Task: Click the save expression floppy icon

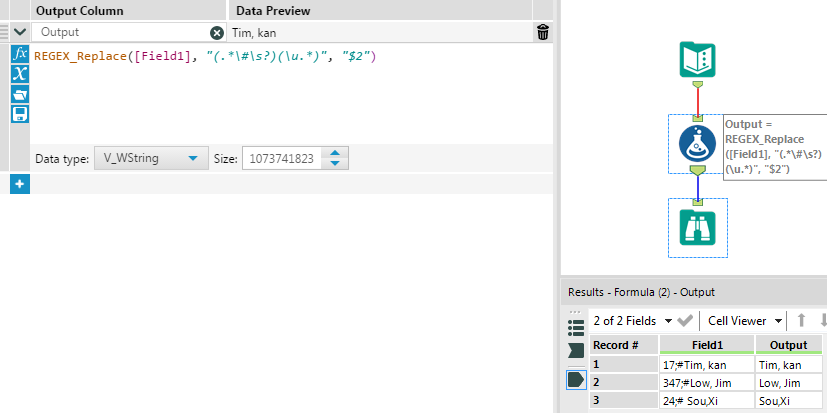Action: (x=20, y=114)
